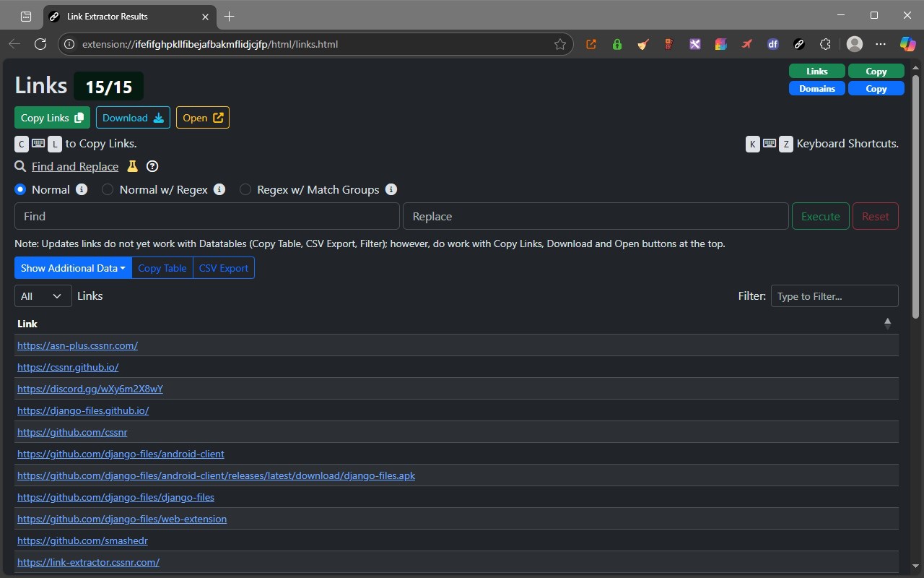The image size is (924, 578).
Task: Open the browser Extensions puzzle icon
Action: point(825,44)
